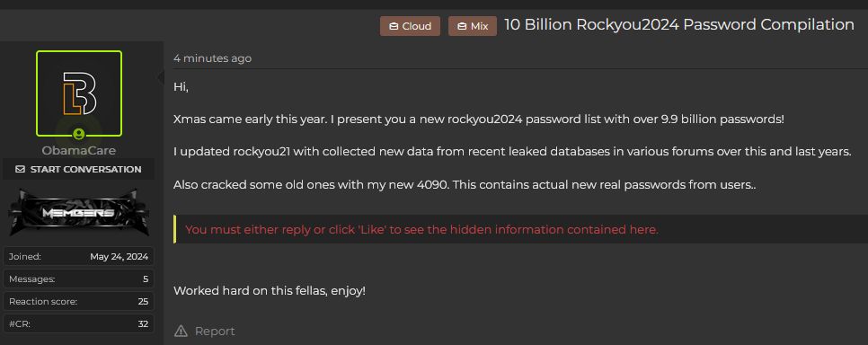Viewport: 868px width, 345px height.
Task: Click the Report link under the post
Action: [x=215, y=332]
